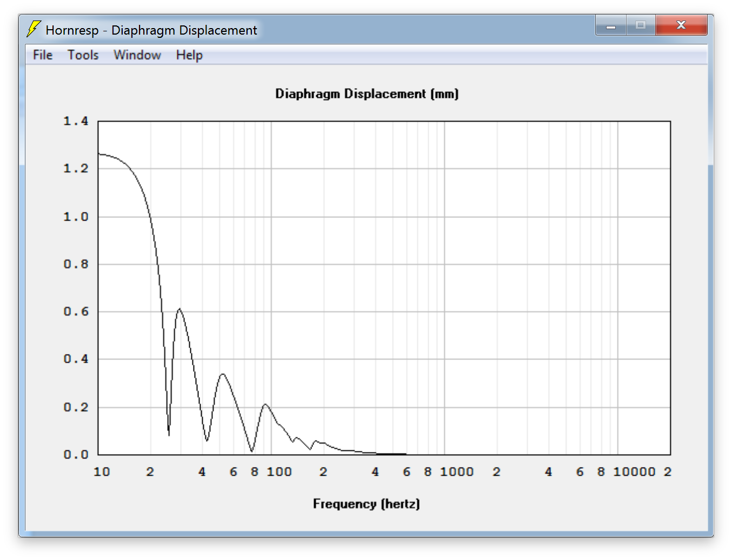Click the 10000 frequency axis label
This screenshot has height=560, width=732.
[634, 472]
